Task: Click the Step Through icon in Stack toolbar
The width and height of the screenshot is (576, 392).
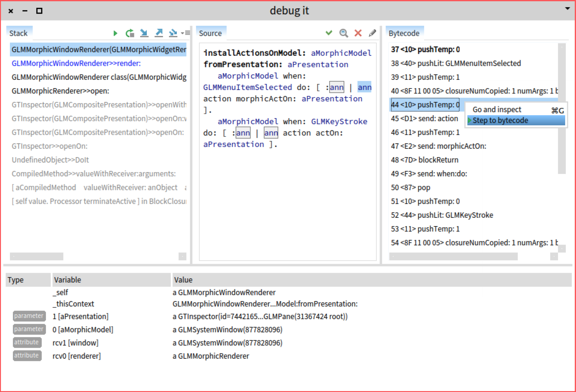Action: 173,33
